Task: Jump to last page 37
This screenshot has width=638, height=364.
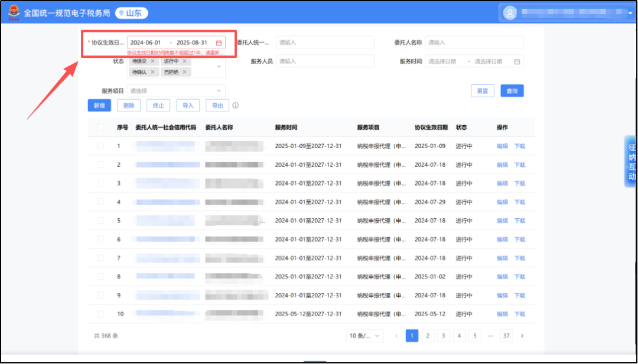Action: (x=506, y=336)
